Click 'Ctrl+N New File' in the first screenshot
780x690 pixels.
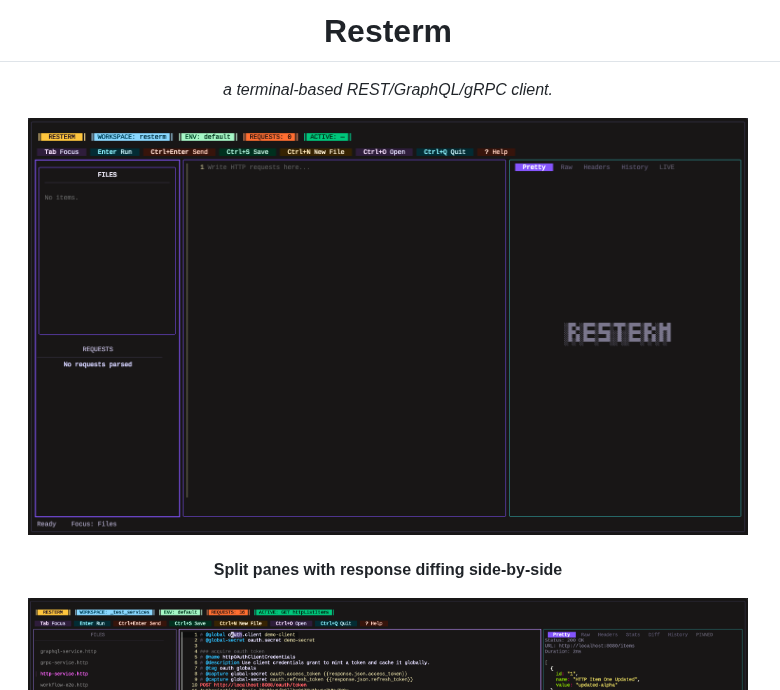[316, 152]
